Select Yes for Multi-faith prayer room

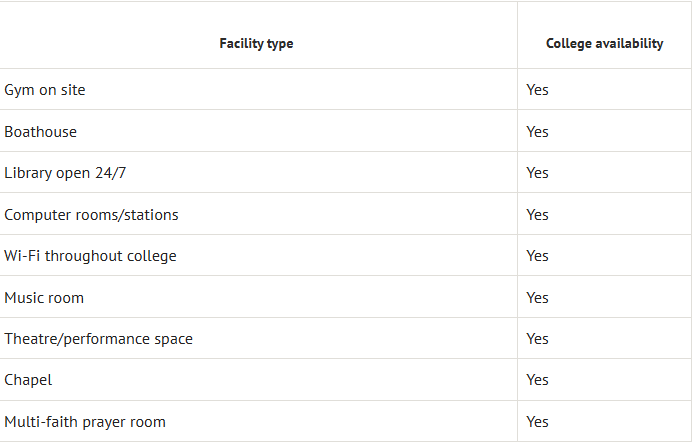coord(537,421)
